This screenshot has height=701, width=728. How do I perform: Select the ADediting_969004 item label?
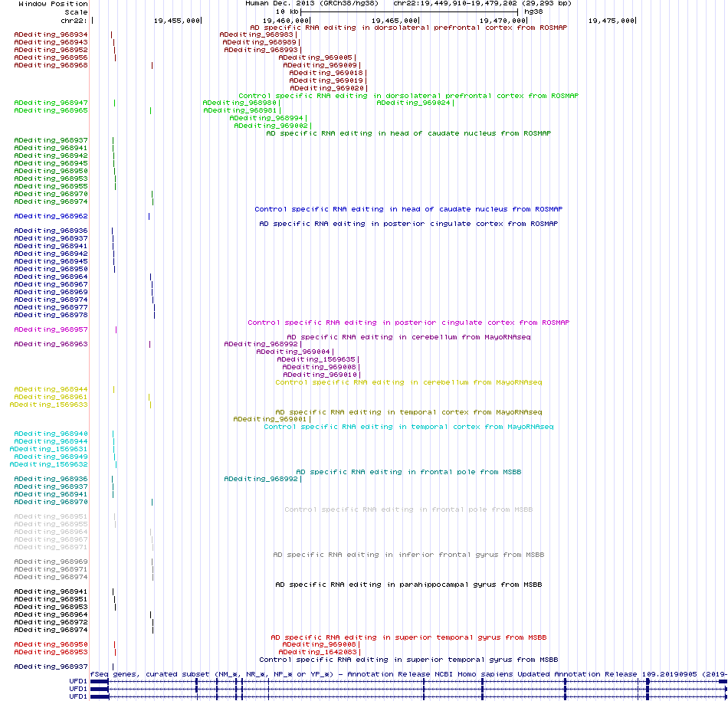tap(293, 352)
